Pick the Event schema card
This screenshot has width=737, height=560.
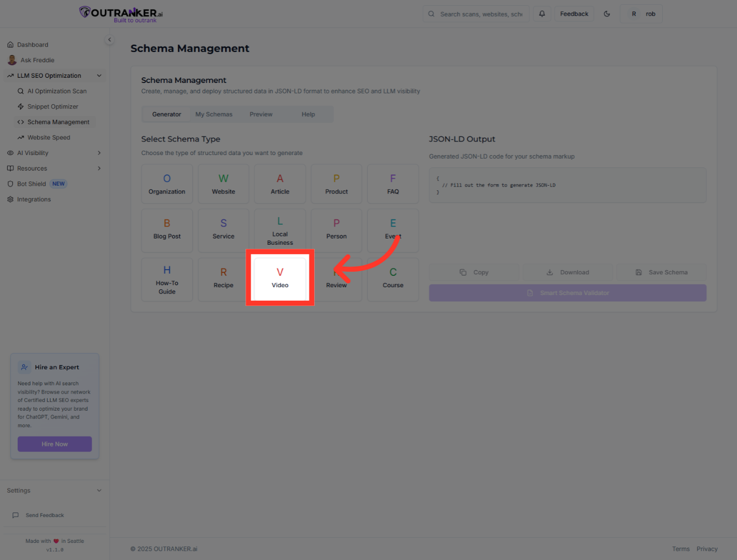pos(393,231)
